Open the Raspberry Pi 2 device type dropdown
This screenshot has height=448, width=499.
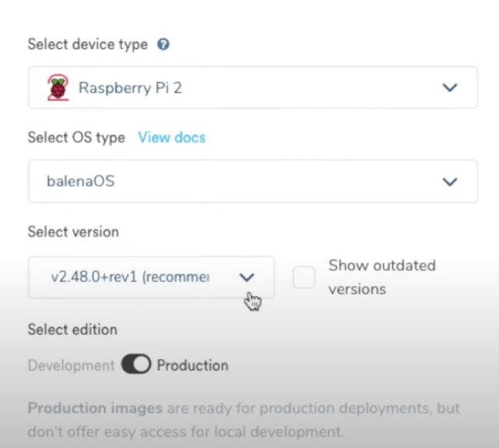[252, 87]
